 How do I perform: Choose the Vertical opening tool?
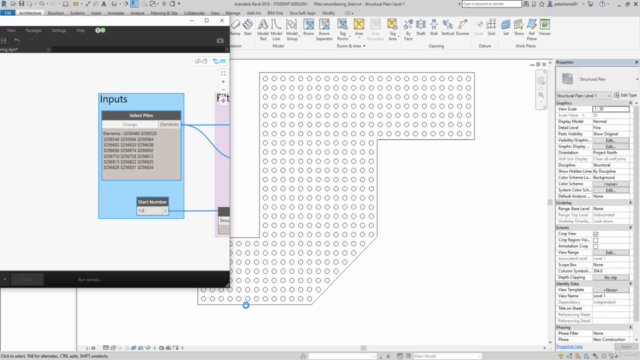(447, 27)
